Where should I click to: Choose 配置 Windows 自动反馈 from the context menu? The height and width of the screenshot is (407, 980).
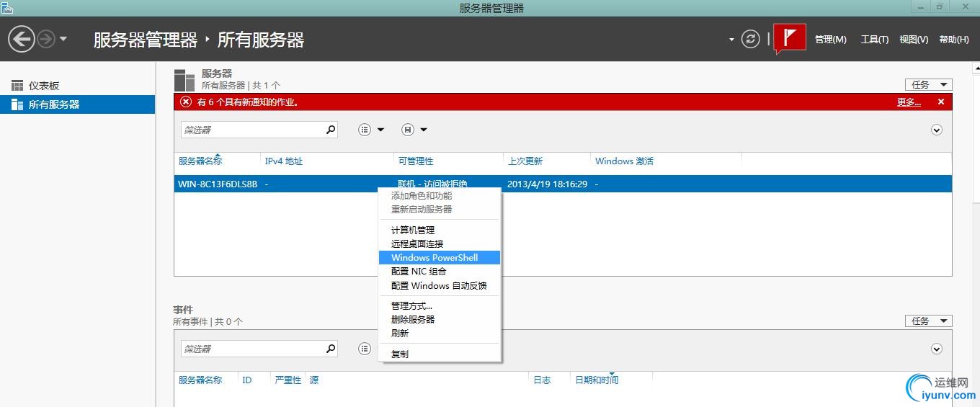pyautogui.click(x=440, y=286)
